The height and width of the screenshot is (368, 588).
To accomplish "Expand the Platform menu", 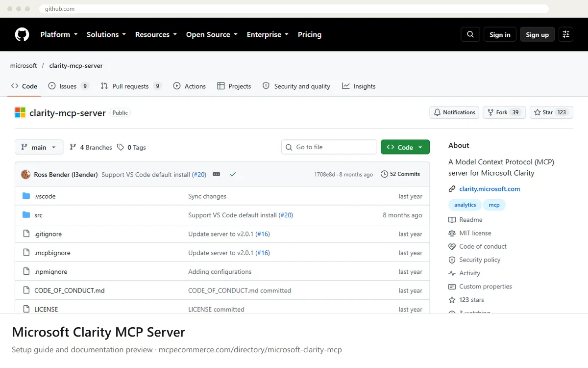I will pyautogui.click(x=59, y=34).
